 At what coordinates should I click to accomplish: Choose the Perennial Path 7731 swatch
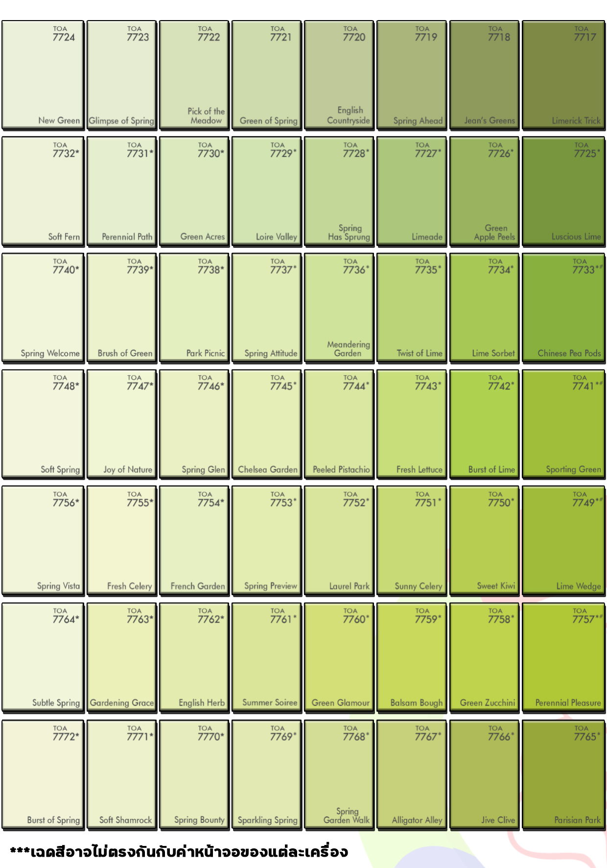[122, 192]
